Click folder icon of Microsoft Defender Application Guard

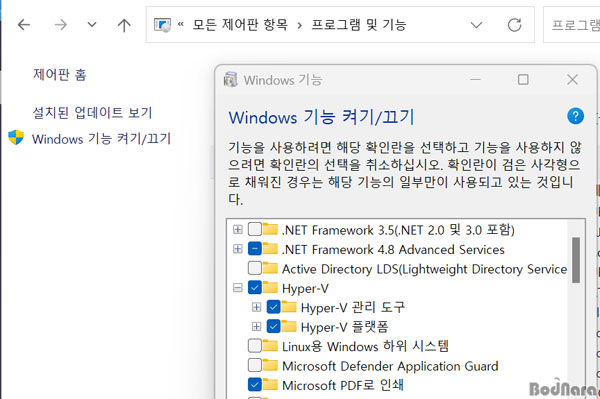pyautogui.click(x=270, y=365)
